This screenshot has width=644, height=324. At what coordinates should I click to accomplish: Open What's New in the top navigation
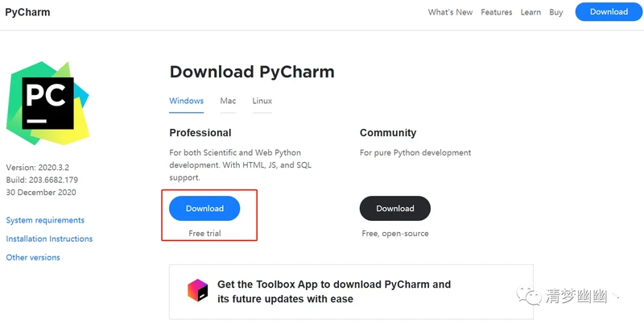coord(450,12)
